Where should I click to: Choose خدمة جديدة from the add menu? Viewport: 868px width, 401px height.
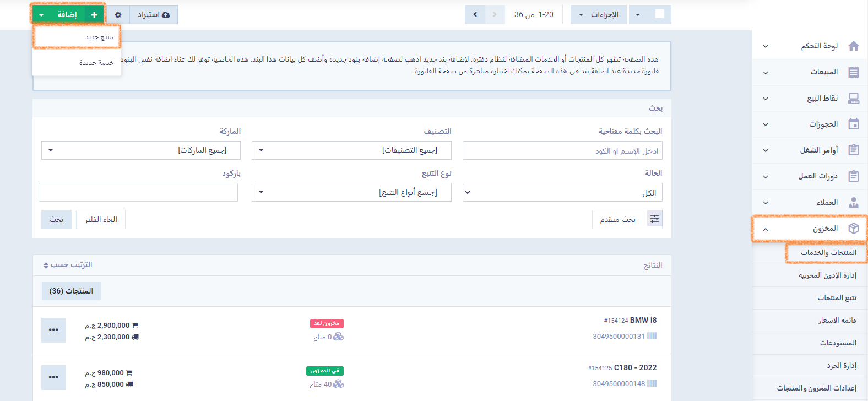pyautogui.click(x=77, y=63)
